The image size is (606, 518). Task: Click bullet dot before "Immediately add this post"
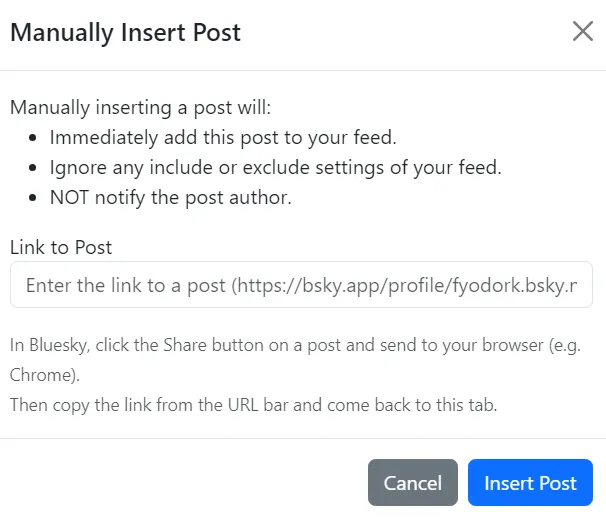coord(35,138)
